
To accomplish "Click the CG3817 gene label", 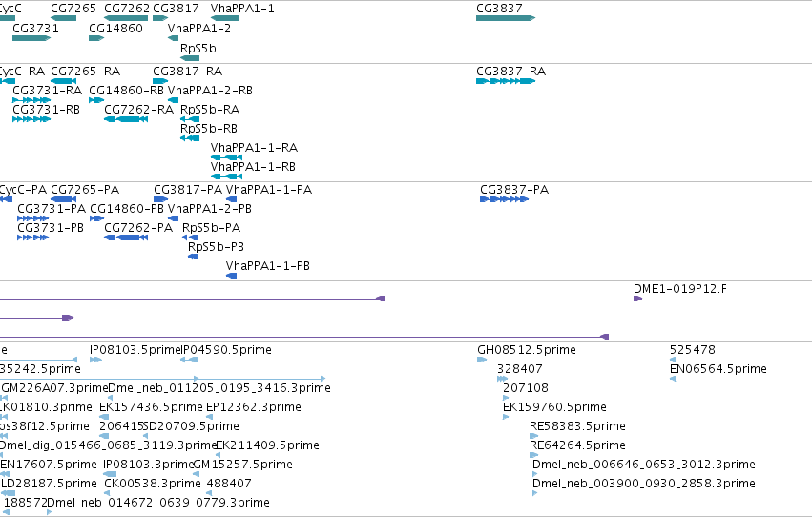I will coord(177,9).
